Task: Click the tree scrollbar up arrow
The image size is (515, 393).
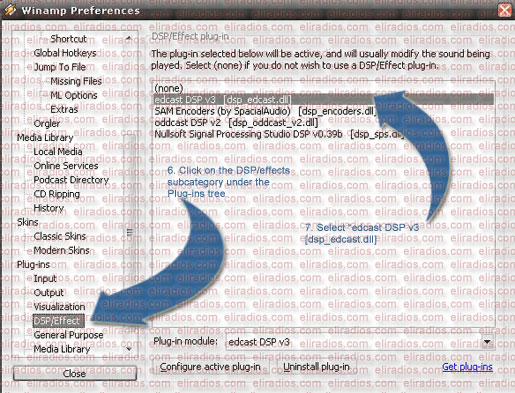Action: [x=129, y=38]
